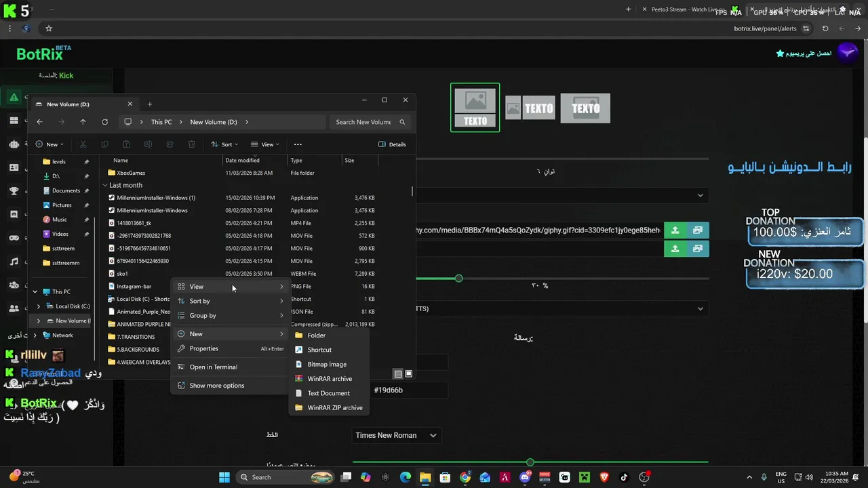The image size is (868, 488).
Task: Click the #19d66b color code field
Action: click(x=409, y=390)
